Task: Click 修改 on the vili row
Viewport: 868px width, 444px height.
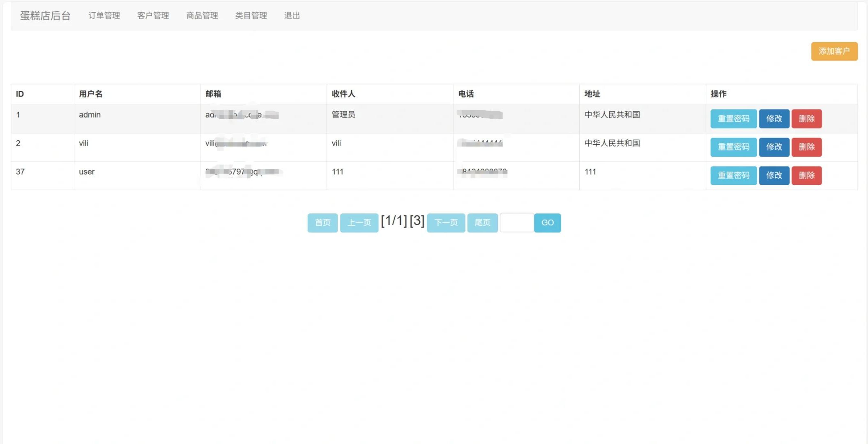Action: (774, 147)
